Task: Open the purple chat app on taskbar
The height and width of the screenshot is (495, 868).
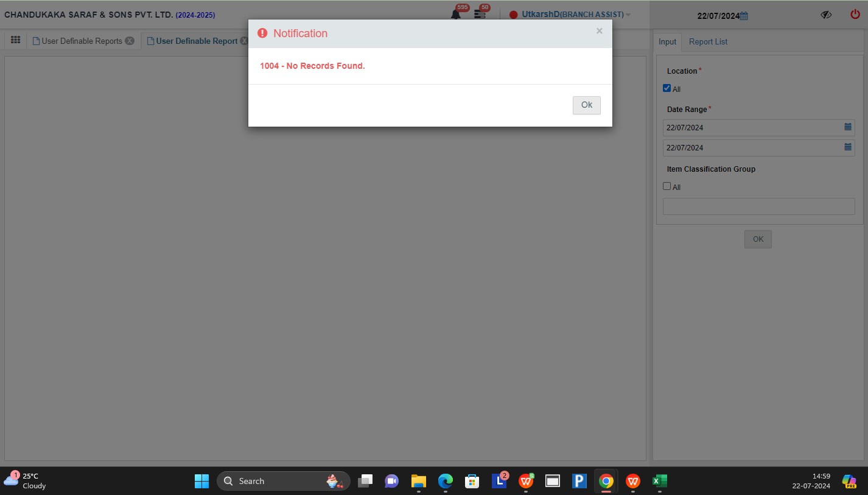Action: tap(391, 481)
